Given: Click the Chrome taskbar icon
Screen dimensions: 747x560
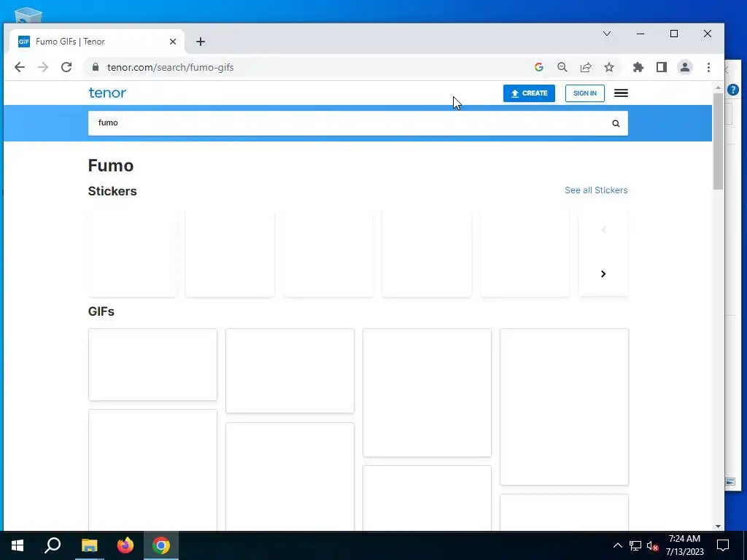Looking at the screenshot, I should [x=161, y=545].
